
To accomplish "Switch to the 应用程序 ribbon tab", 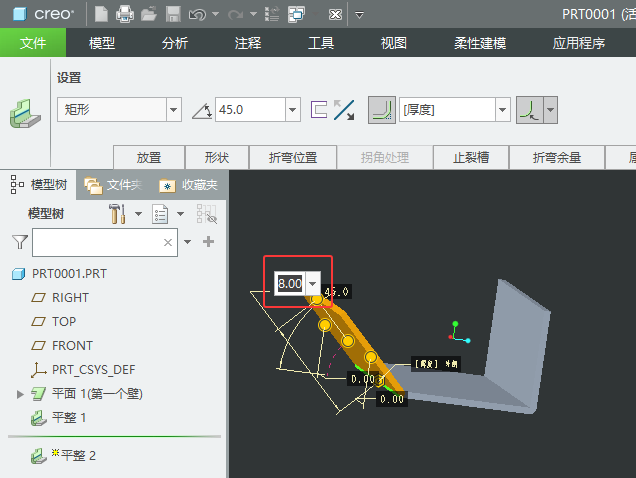I will pos(578,43).
